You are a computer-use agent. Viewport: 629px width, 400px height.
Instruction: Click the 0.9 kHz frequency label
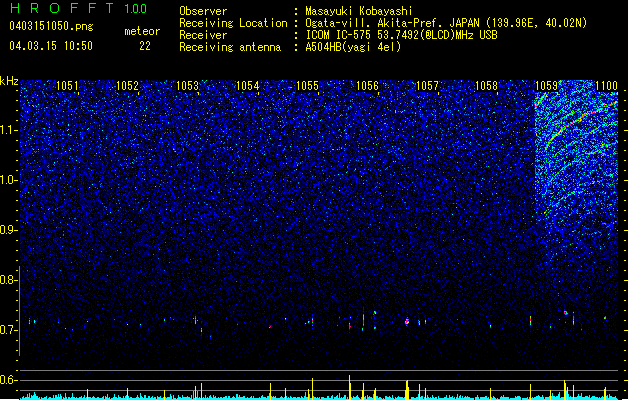[x=8, y=230]
